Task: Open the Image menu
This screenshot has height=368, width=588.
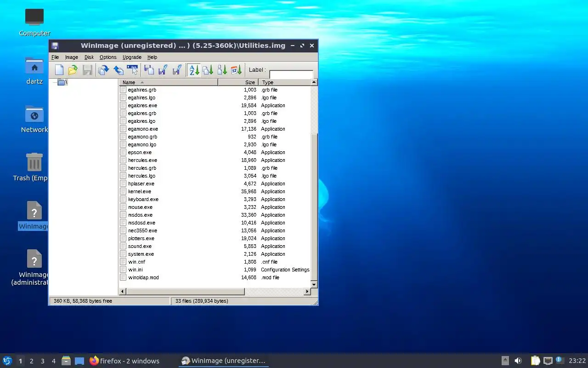Action: point(71,57)
